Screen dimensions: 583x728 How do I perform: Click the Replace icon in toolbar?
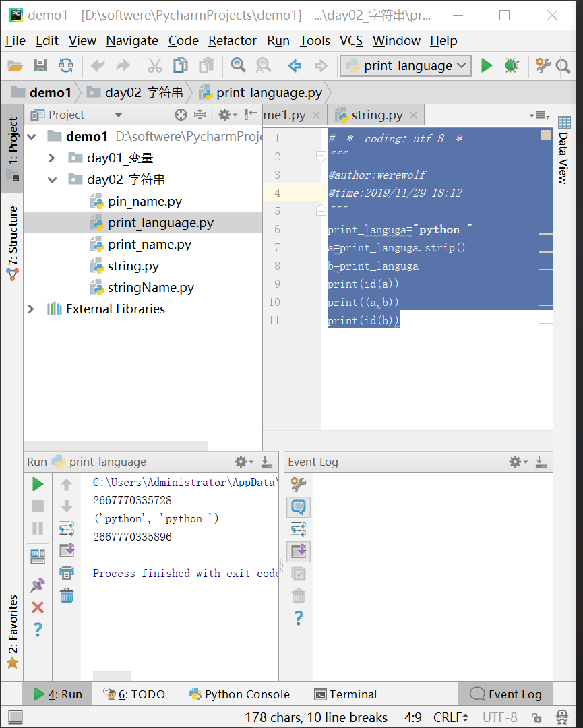(263, 65)
